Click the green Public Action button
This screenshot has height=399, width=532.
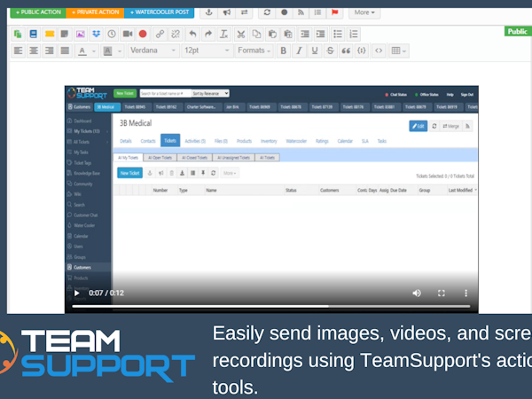click(38, 12)
